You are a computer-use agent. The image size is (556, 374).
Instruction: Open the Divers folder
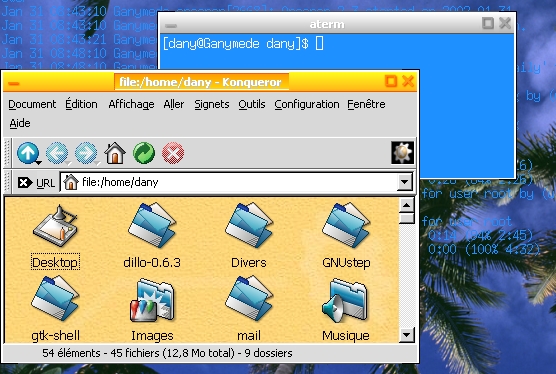(249, 225)
